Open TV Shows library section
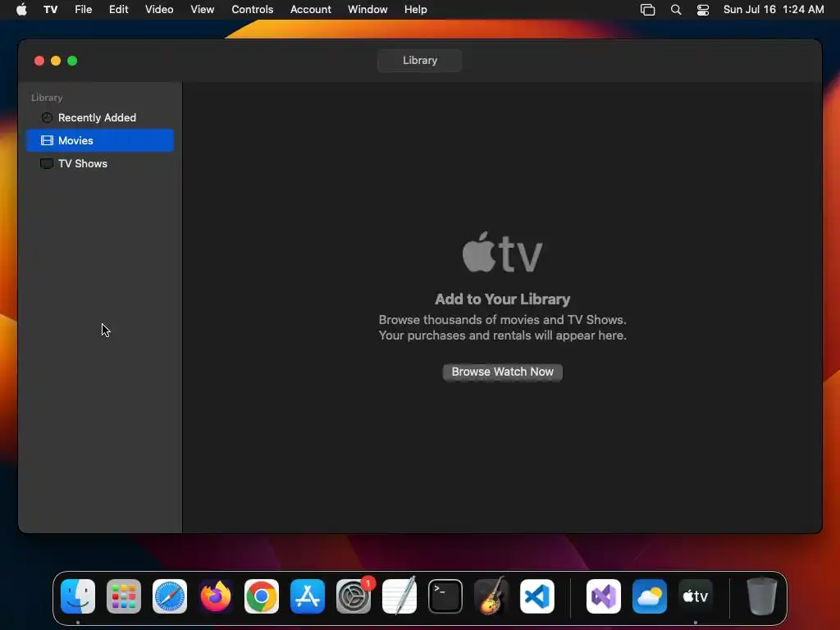Screen dimensions: 840x630 99,163
